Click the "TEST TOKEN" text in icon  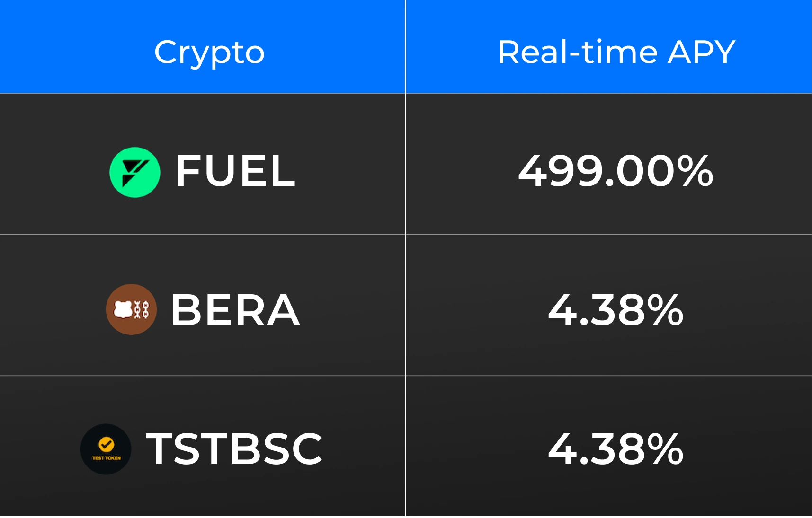point(107,458)
